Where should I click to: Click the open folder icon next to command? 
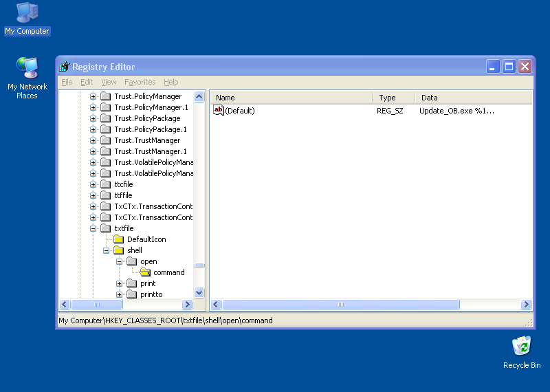coord(145,272)
